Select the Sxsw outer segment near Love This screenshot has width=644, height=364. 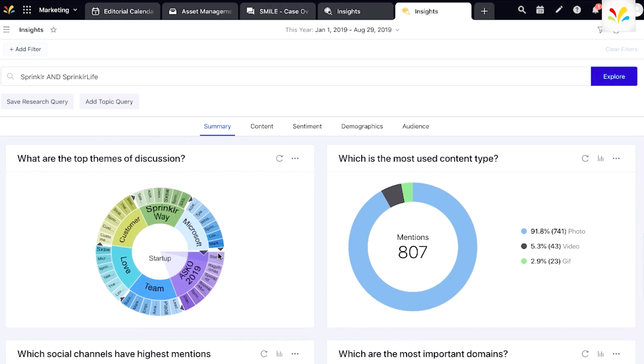click(x=103, y=249)
